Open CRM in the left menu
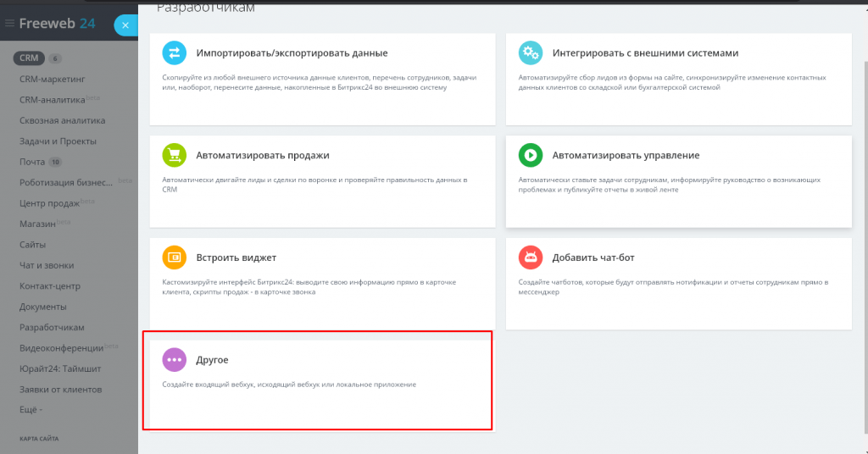 point(29,58)
